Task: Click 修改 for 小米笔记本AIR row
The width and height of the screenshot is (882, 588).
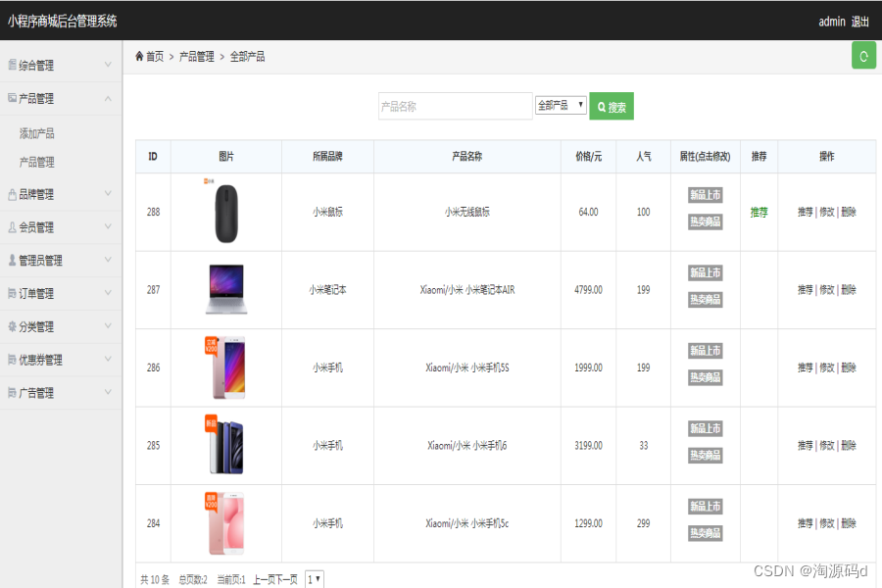Action: (827, 290)
